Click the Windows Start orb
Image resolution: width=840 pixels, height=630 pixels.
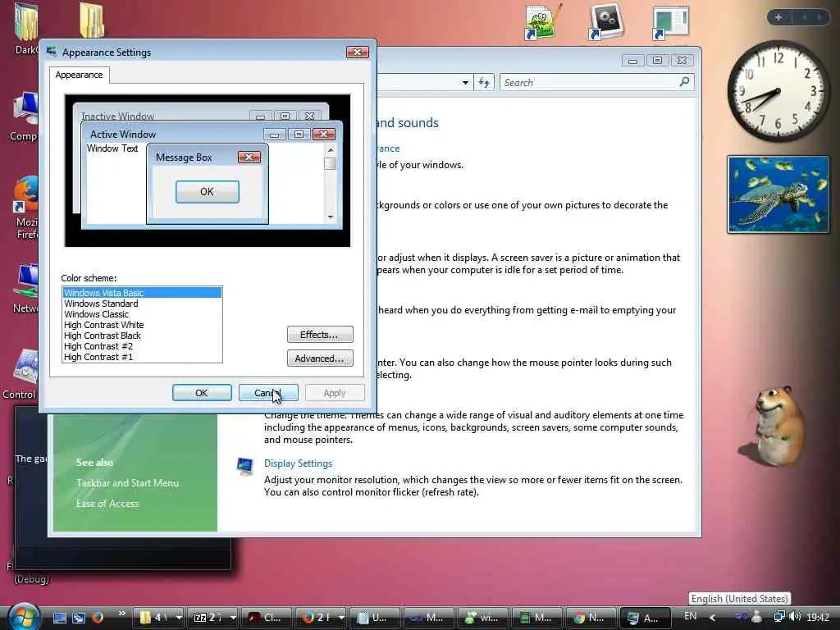(22, 617)
